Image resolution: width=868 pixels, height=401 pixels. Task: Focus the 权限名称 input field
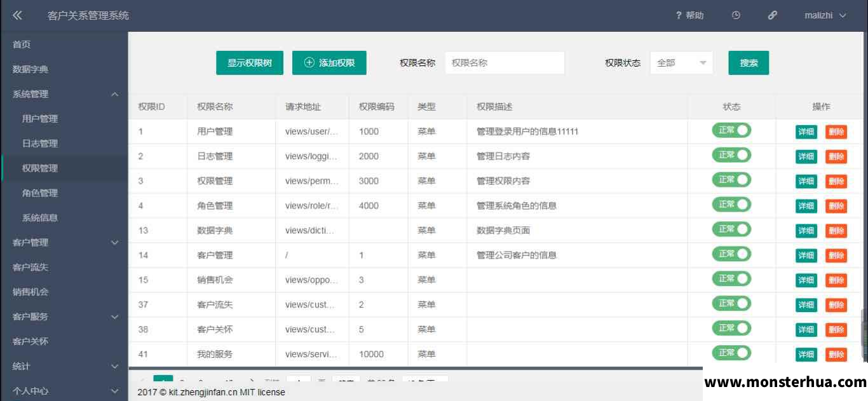click(505, 63)
